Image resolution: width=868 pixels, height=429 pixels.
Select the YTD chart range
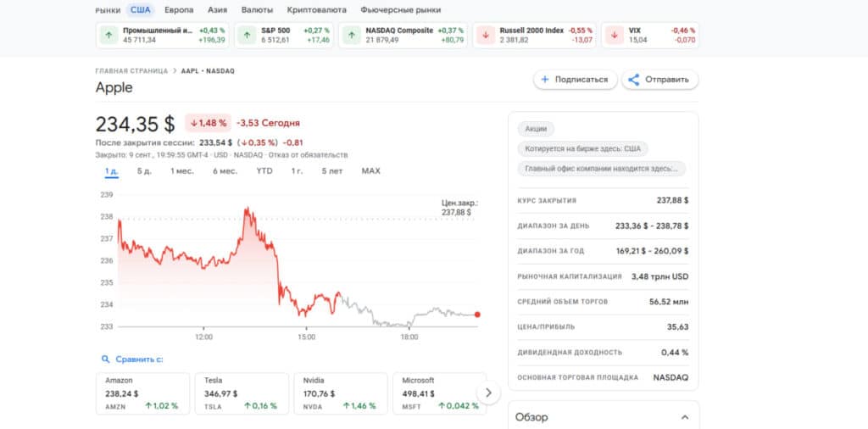(x=264, y=171)
